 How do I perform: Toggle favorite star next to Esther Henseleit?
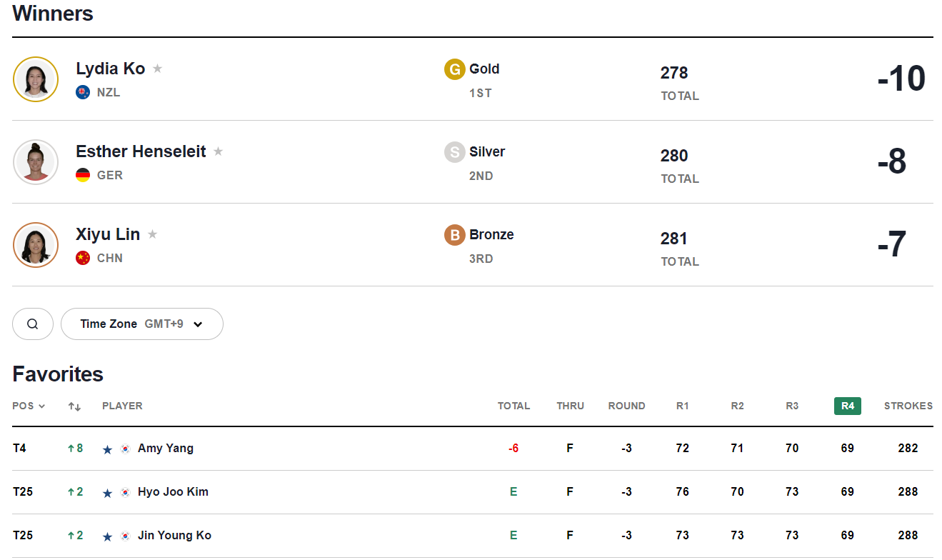click(x=219, y=151)
